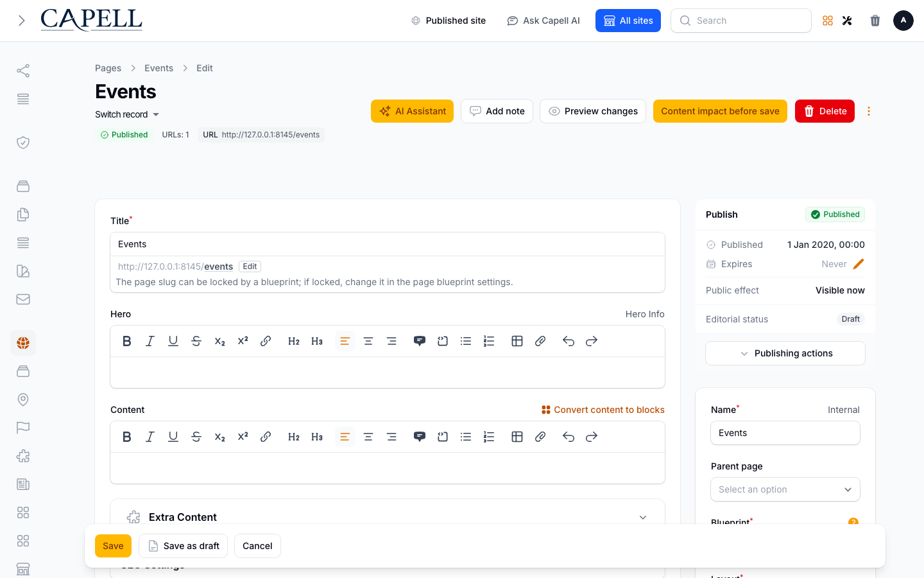Screen dimensions: 924x578
Task: Apply italic in the Hero editor toolbar
Action: [150, 341]
